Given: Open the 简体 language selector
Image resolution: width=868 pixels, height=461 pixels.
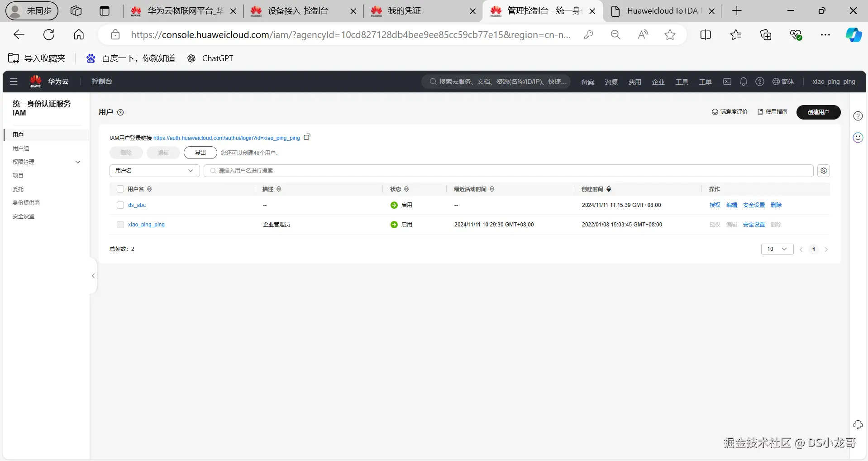Looking at the screenshot, I should click(x=783, y=82).
